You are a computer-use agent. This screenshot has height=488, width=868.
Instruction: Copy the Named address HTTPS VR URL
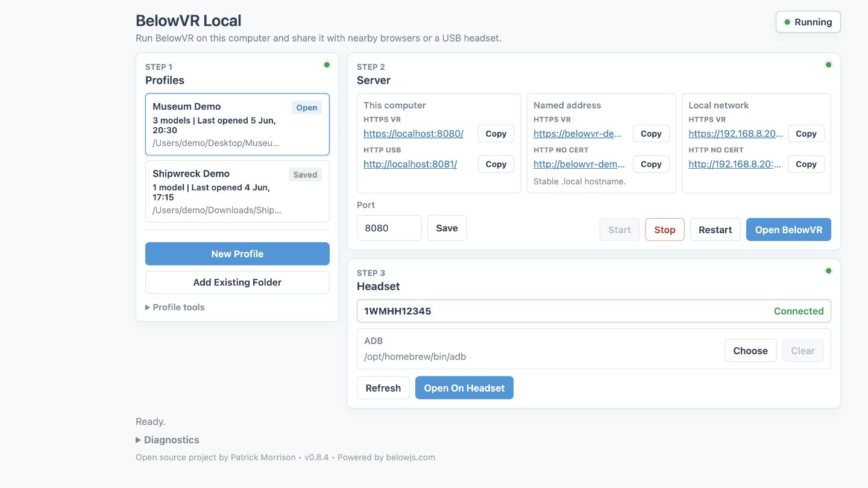click(x=651, y=134)
